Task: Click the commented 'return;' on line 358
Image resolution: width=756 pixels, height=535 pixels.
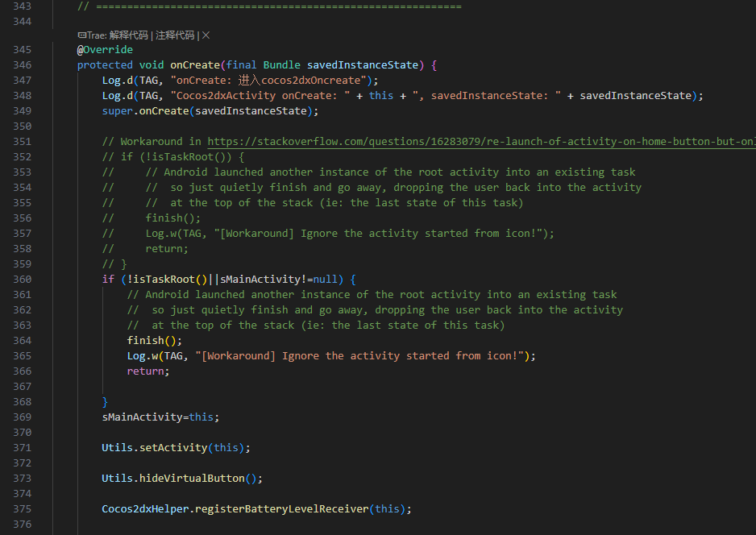Action: pyautogui.click(x=167, y=249)
